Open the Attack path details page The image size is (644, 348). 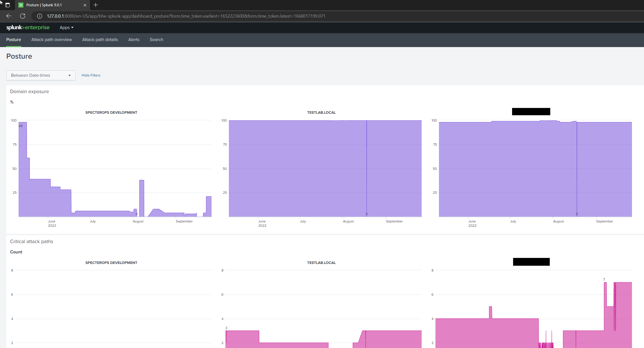coord(100,40)
